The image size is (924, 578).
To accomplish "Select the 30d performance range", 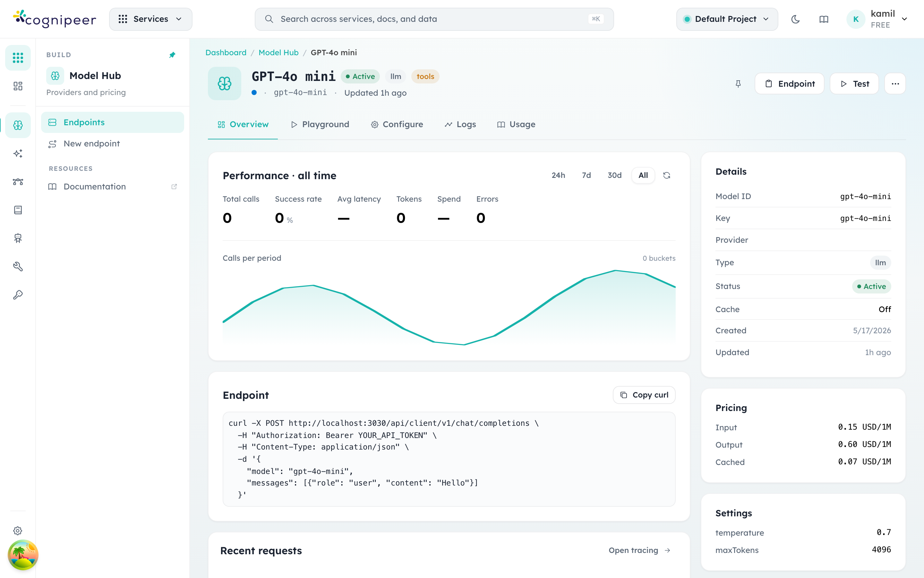I will 615,175.
